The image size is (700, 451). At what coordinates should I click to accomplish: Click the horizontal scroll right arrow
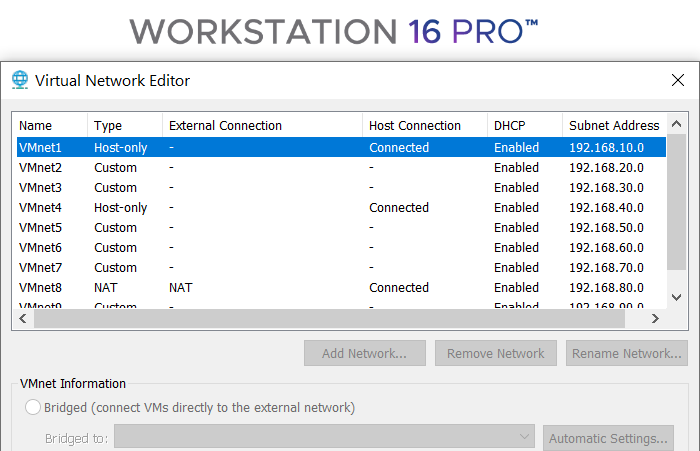[655, 318]
